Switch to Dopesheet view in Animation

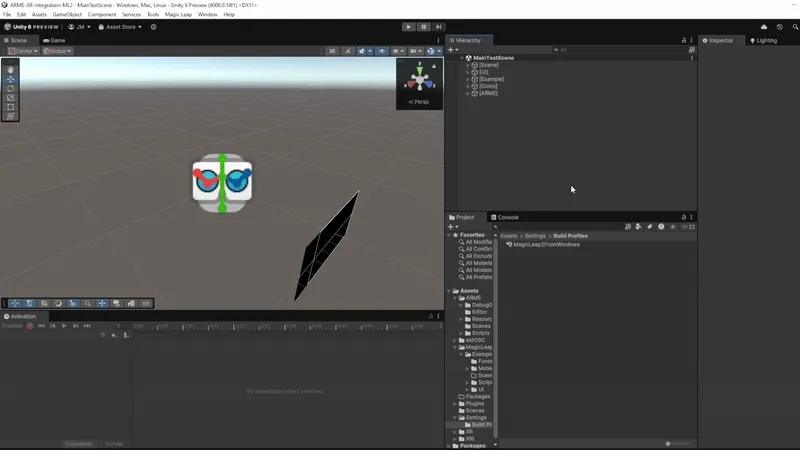(x=79, y=444)
